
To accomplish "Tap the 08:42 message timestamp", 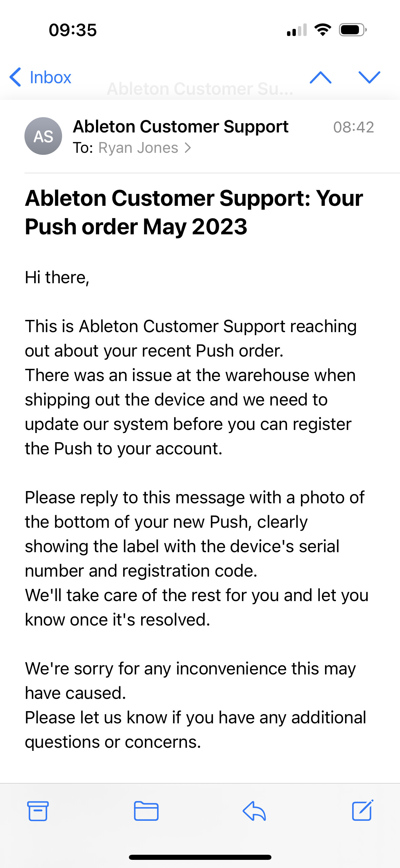I will pyautogui.click(x=353, y=127).
